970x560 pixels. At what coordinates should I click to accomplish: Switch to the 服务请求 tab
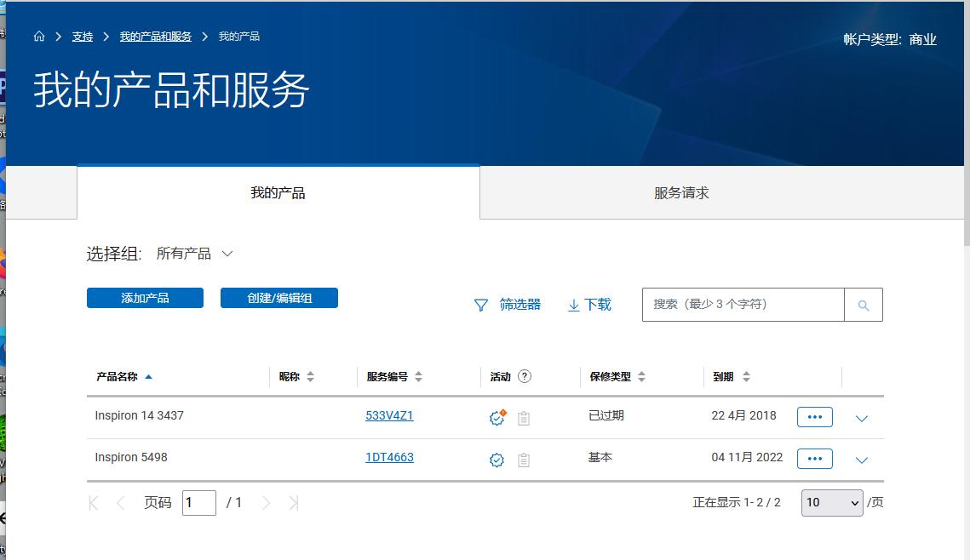point(680,192)
